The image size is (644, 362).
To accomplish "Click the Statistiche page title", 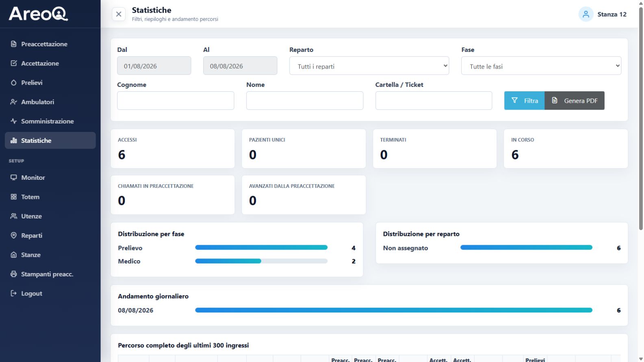I will (152, 10).
